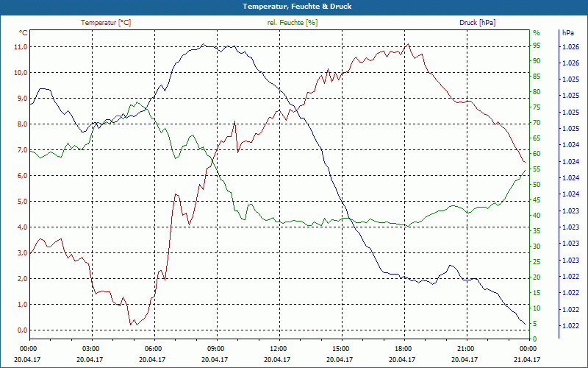Click the green '45' humidity axis value
Screen dimensions: 588x368
pyautogui.click(x=537, y=200)
